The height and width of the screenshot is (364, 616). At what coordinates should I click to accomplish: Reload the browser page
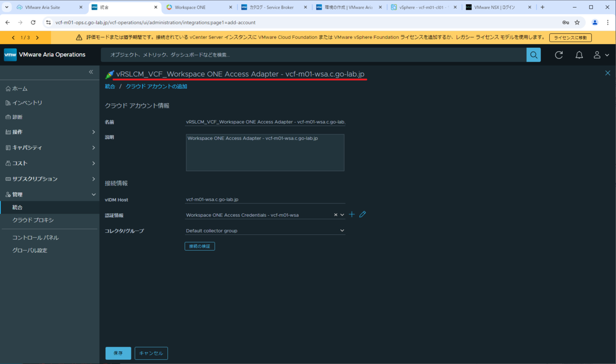tap(33, 23)
